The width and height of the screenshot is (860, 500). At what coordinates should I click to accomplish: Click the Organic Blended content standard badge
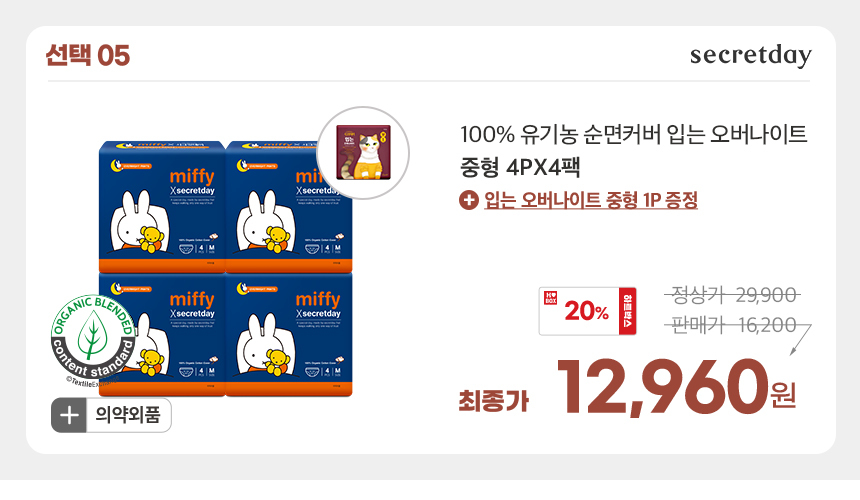click(93, 338)
